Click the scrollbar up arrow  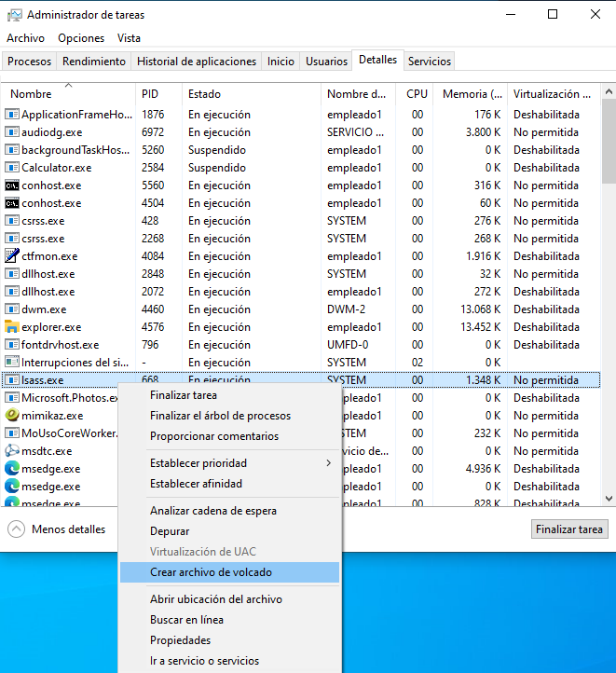pyautogui.click(x=609, y=91)
